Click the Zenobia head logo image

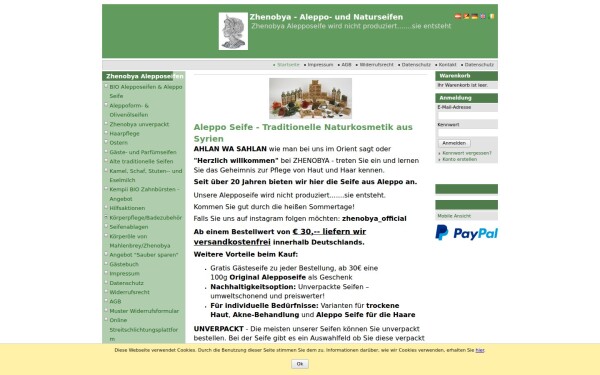(x=233, y=31)
